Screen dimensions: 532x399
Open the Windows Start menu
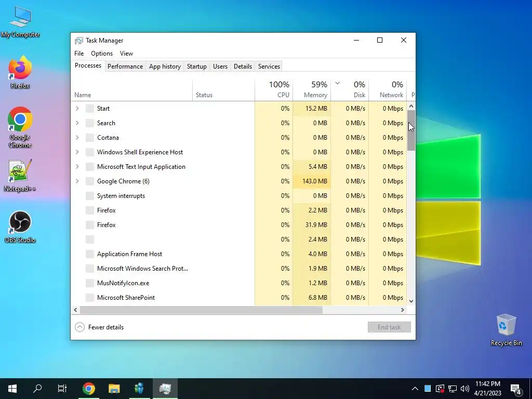coord(12,389)
